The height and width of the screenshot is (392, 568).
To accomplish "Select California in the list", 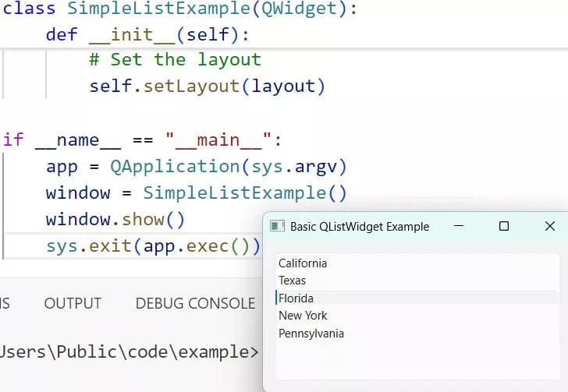I will click(303, 263).
